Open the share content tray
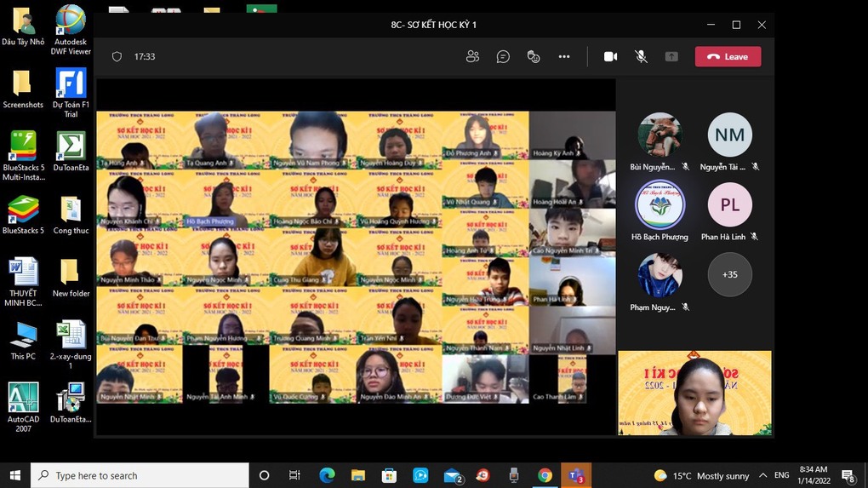The height and width of the screenshot is (488, 868). tap(671, 57)
